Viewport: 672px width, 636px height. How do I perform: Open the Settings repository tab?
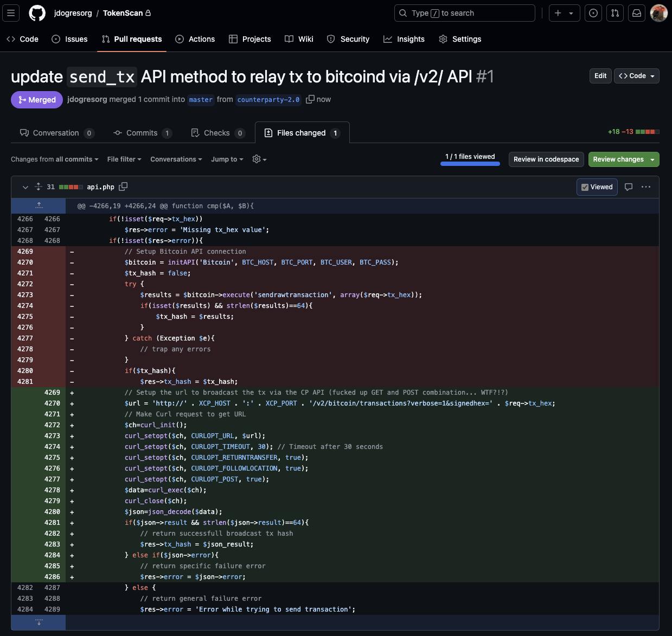[460, 39]
